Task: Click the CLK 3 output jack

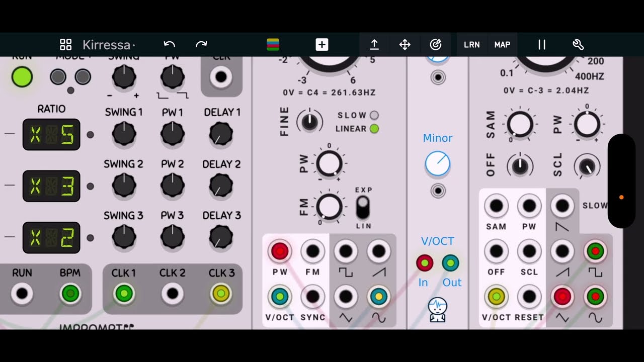Action: pos(221,294)
